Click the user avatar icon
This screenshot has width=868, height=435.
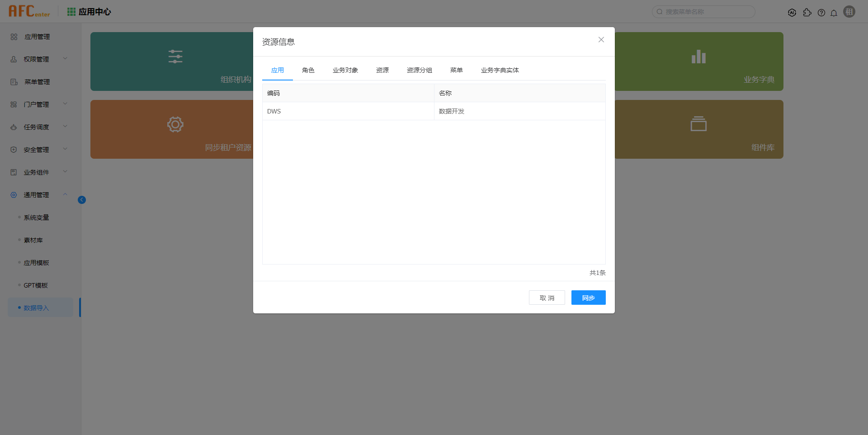coord(849,12)
